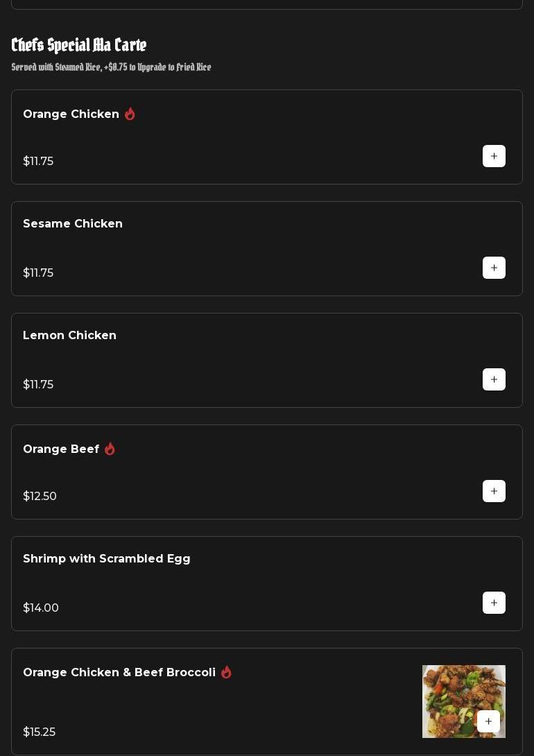Click the plus button for Lemon Chicken

point(494,379)
